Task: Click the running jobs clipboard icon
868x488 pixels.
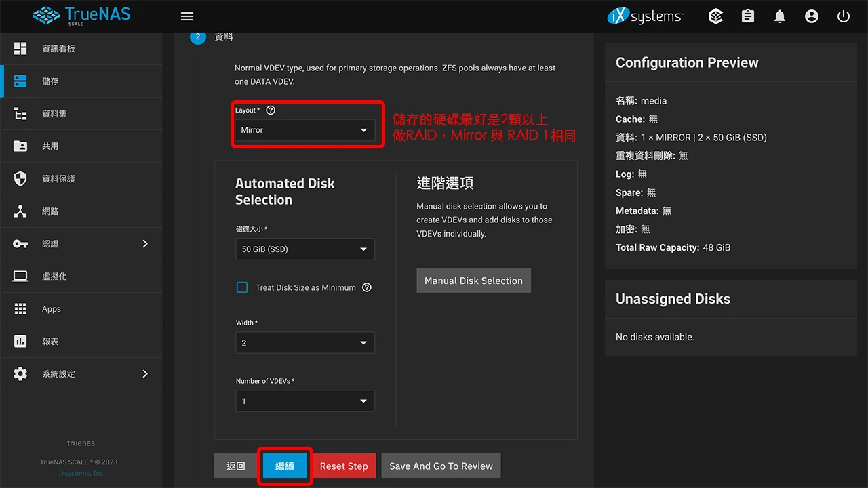Action: point(747,16)
